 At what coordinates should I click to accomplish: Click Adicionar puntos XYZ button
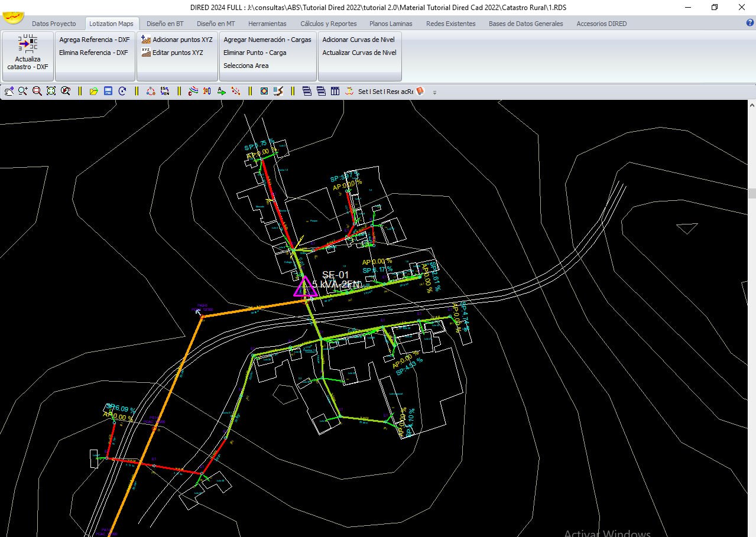(177, 40)
